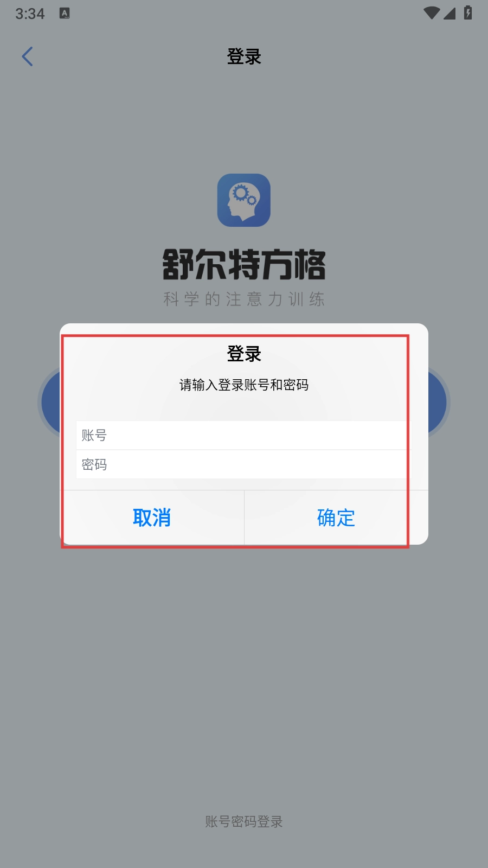Tap the Wi-Fi status icon

(x=432, y=13)
